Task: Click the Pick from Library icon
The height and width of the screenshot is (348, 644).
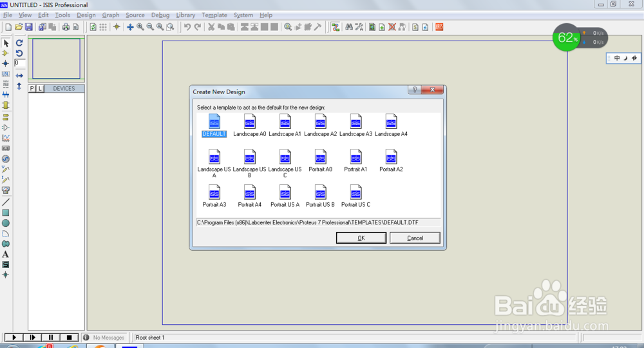Action: tap(288, 27)
